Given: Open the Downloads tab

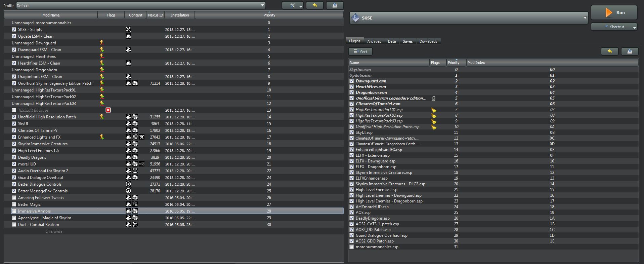Looking at the screenshot, I should tap(428, 41).
